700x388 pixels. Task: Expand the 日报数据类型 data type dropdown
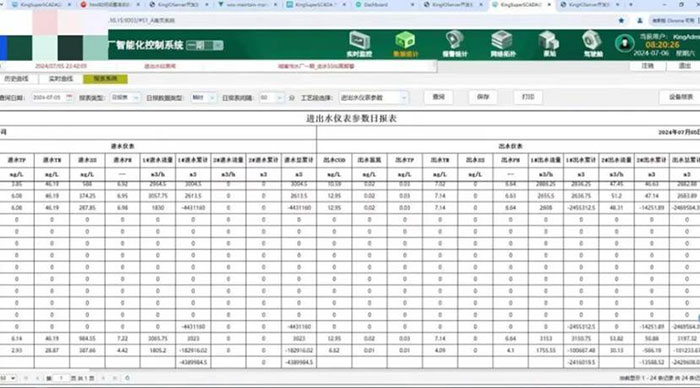(x=204, y=97)
